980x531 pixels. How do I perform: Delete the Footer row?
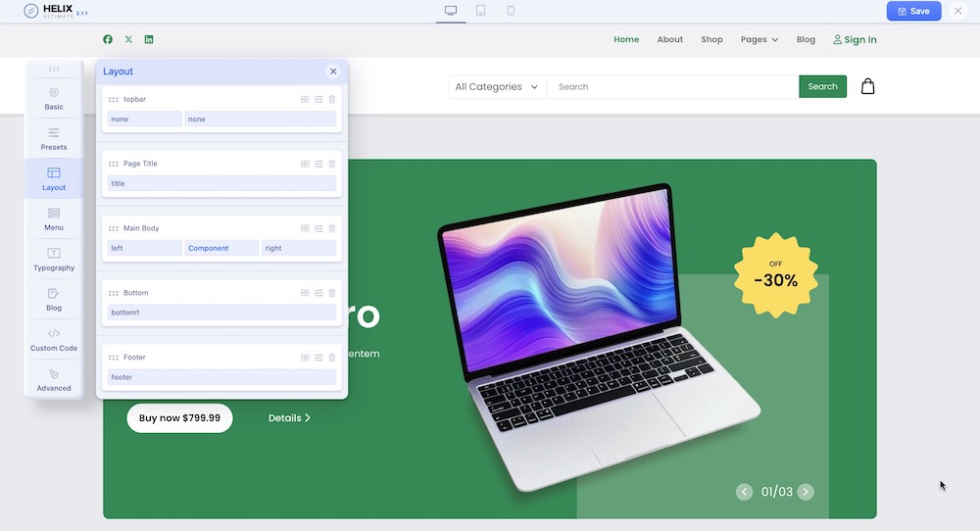point(332,358)
